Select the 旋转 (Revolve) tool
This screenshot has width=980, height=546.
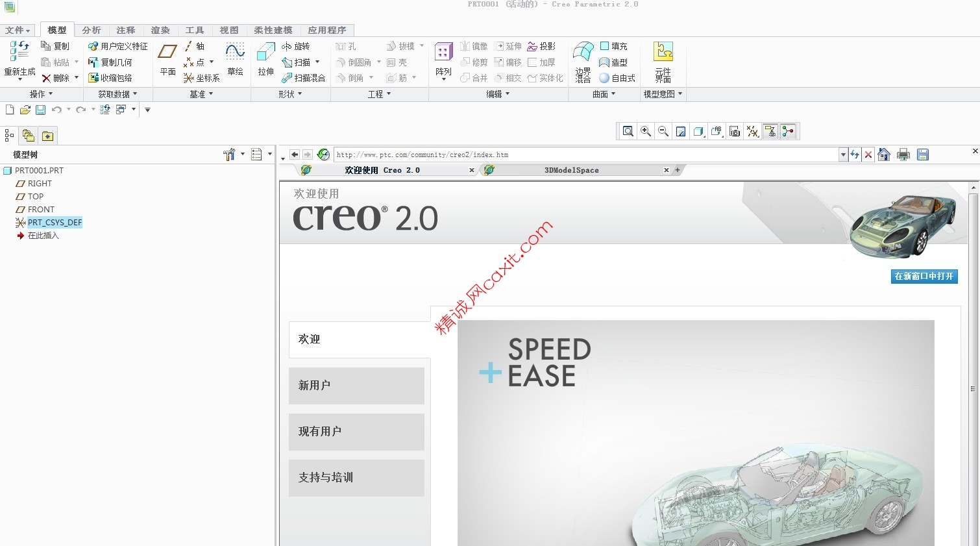point(295,46)
